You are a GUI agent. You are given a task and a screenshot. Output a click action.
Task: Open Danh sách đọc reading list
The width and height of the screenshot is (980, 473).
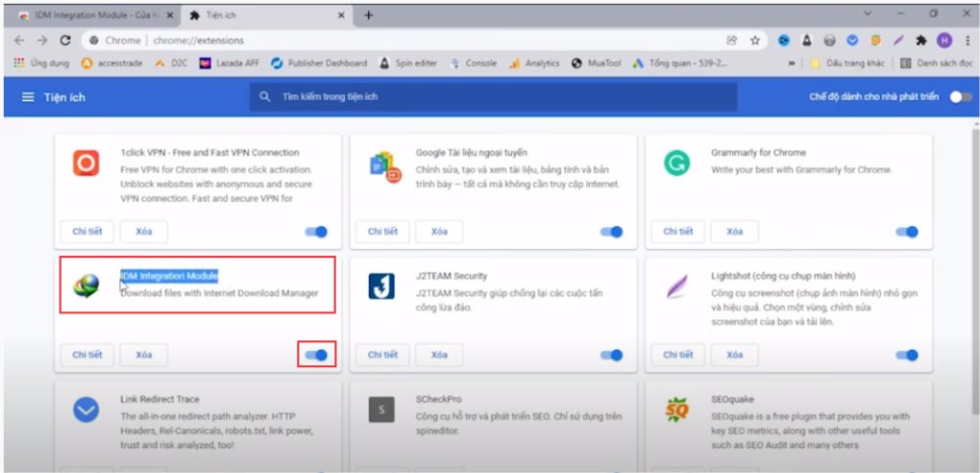[x=936, y=63]
